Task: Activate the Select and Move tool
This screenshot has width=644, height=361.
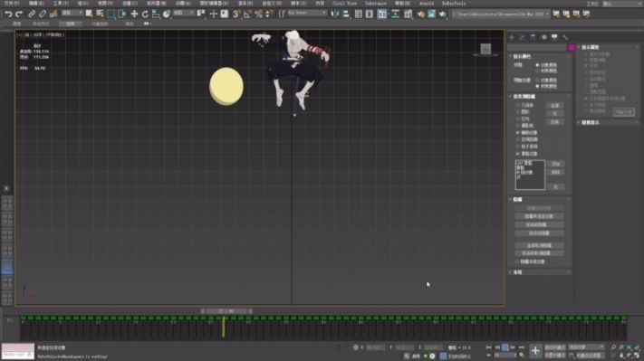Action: point(134,14)
